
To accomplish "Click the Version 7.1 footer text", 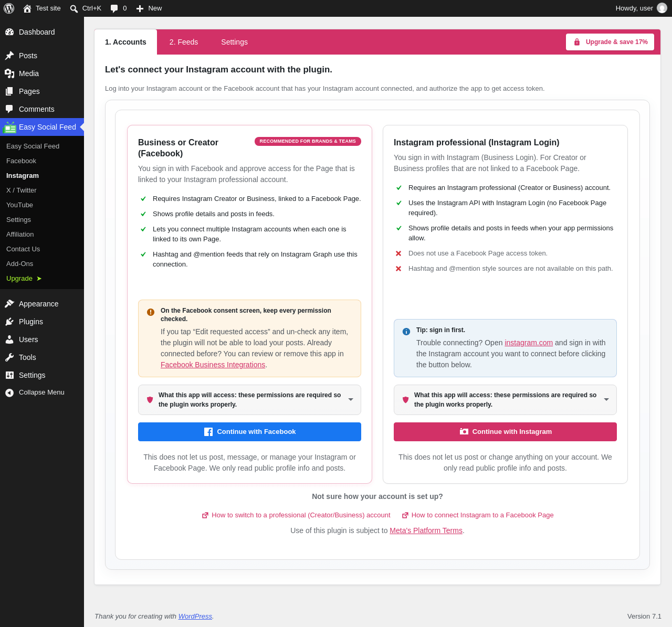I will (644, 617).
